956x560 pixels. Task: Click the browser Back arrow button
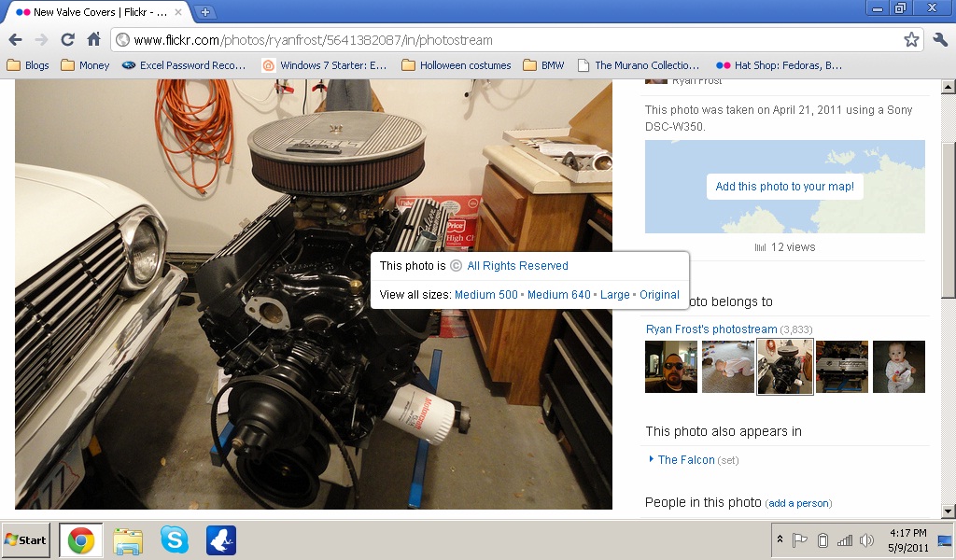click(x=15, y=40)
